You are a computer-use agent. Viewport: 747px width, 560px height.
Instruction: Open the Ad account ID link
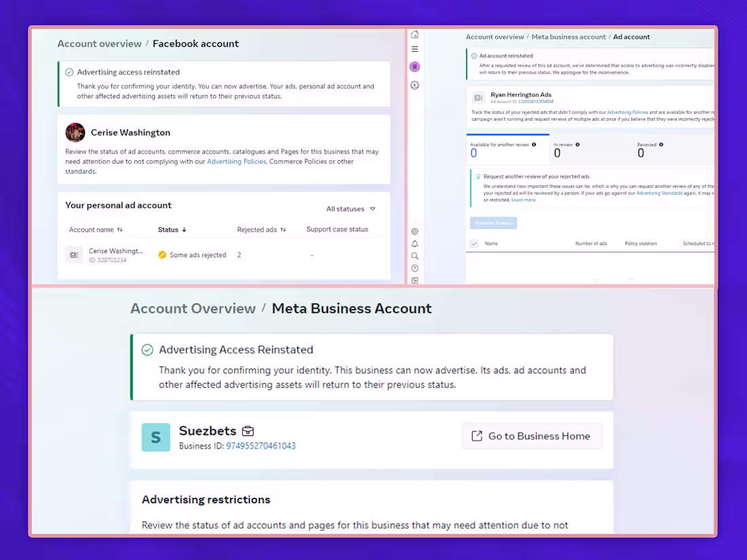(536, 101)
